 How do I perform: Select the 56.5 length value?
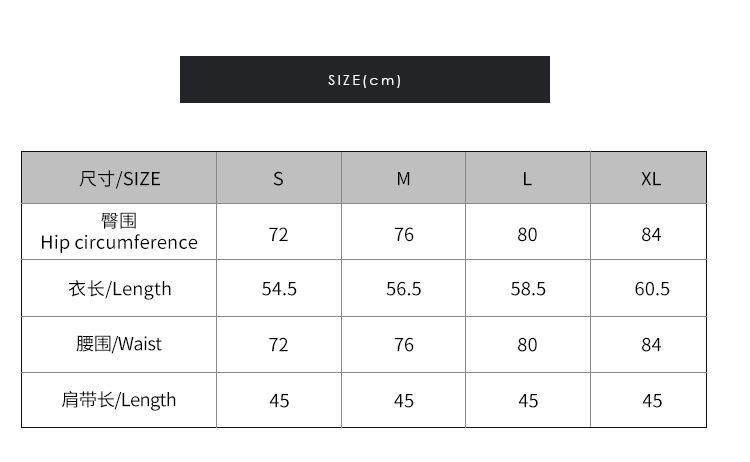[x=403, y=289]
